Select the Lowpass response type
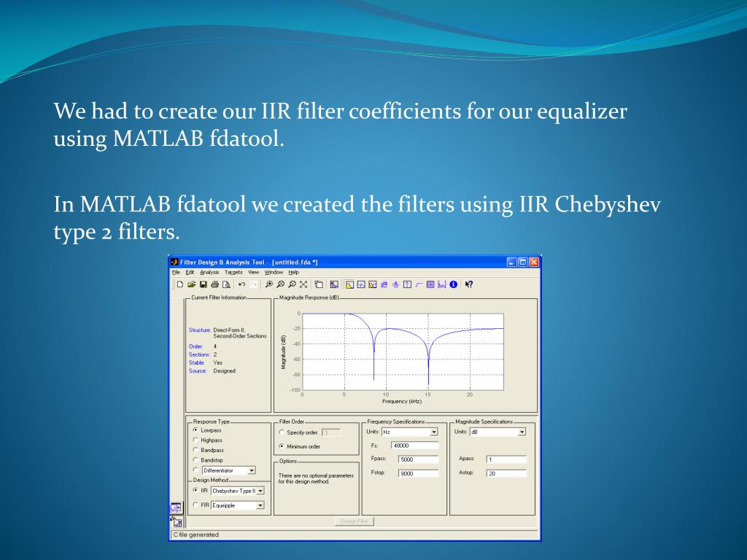747x560 pixels. [196, 430]
